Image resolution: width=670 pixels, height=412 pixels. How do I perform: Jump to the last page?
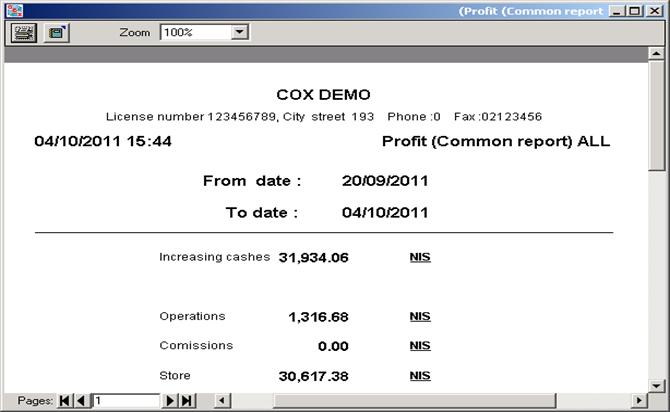pos(186,401)
